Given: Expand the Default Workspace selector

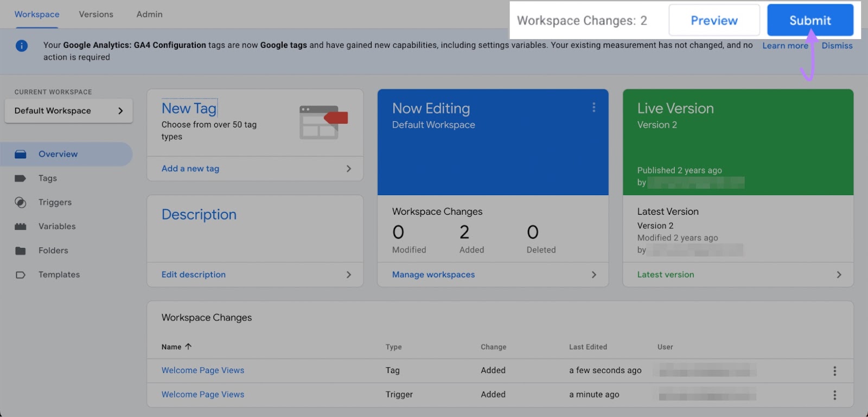Looking at the screenshot, I should click(x=68, y=111).
